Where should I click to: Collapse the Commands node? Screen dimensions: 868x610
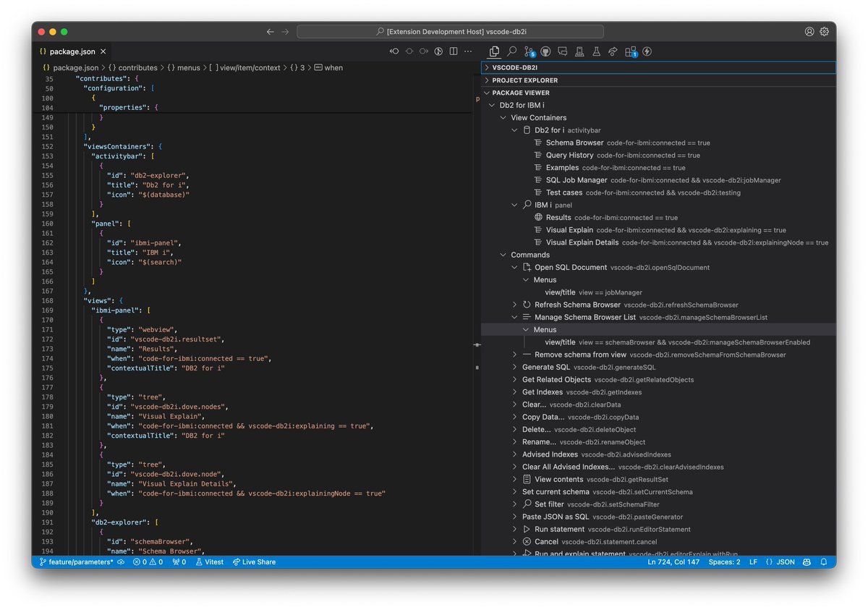(504, 255)
